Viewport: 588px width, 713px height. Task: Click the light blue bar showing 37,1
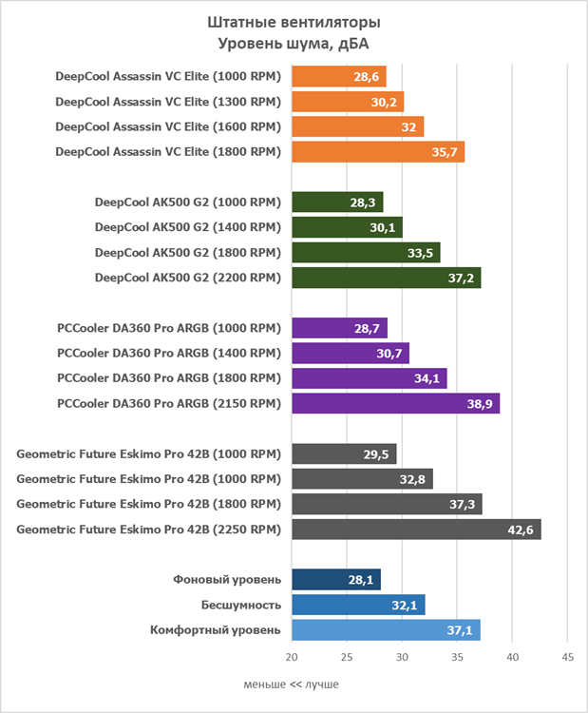coord(386,629)
